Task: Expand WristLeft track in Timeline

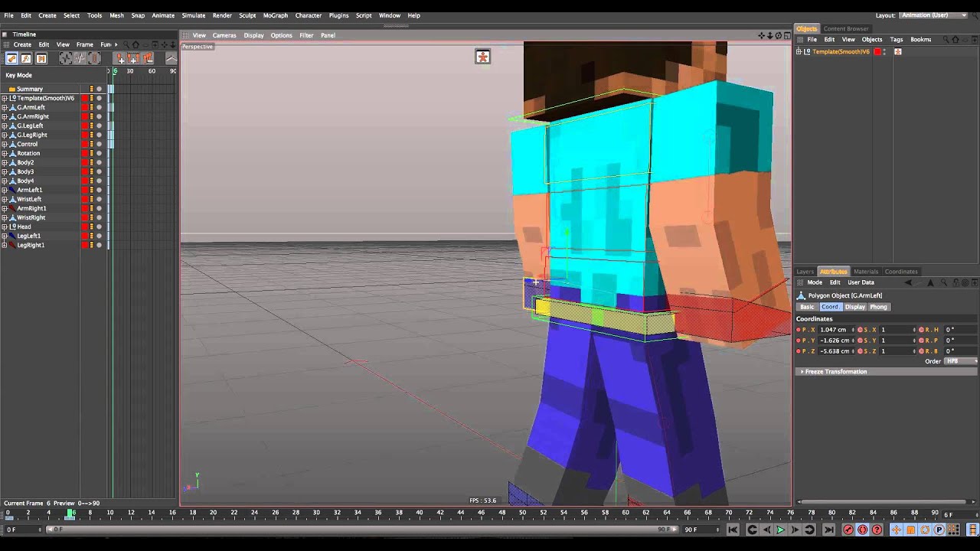Action: [5, 199]
